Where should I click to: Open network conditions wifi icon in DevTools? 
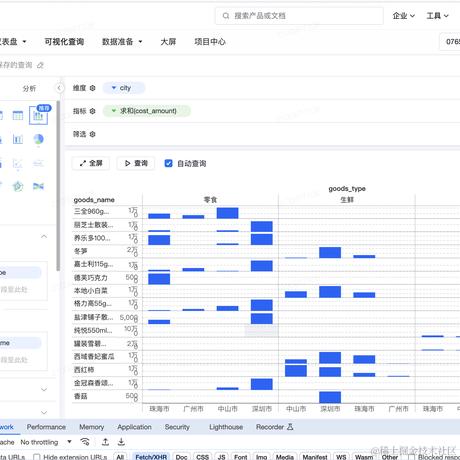pos(85,442)
